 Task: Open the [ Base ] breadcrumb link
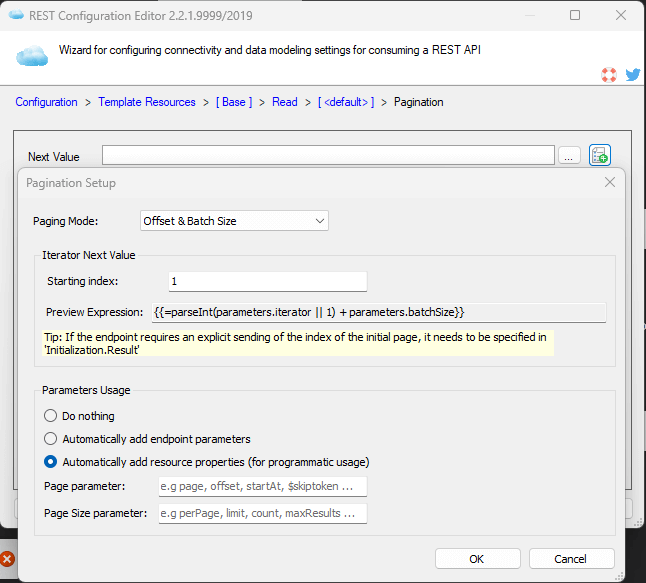(x=234, y=102)
